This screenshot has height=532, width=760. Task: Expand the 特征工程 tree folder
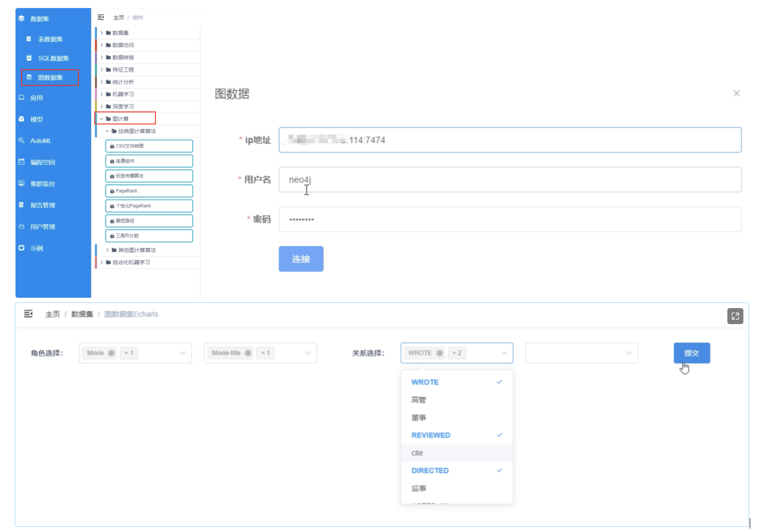click(102, 70)
